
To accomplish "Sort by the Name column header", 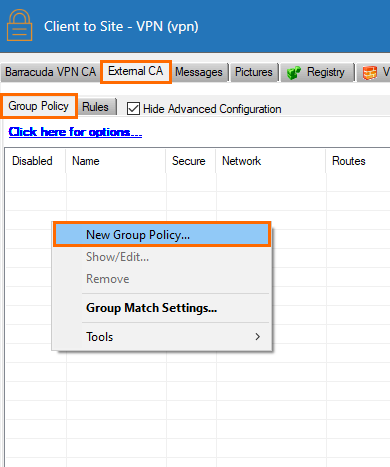I will (116, 161).
